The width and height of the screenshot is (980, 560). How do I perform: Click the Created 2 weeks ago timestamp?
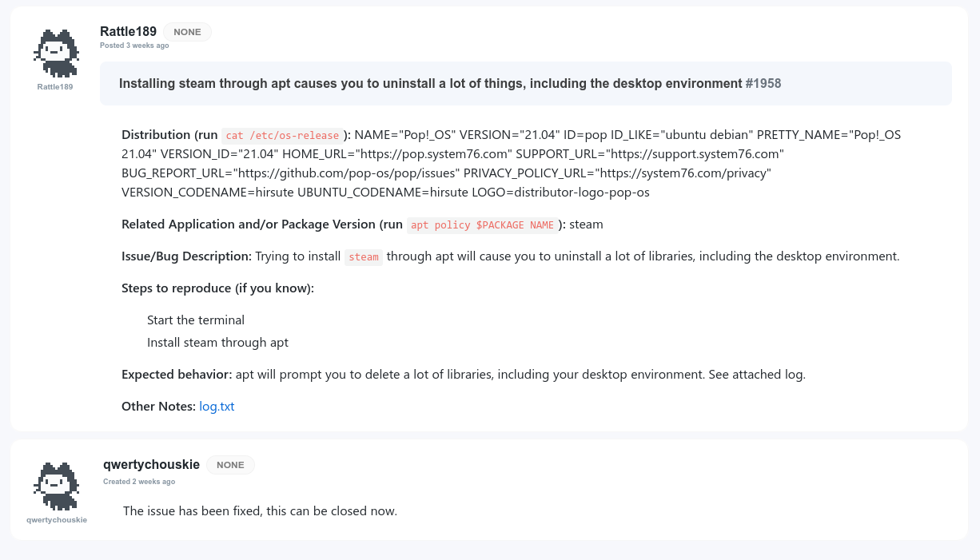[139, 482]
